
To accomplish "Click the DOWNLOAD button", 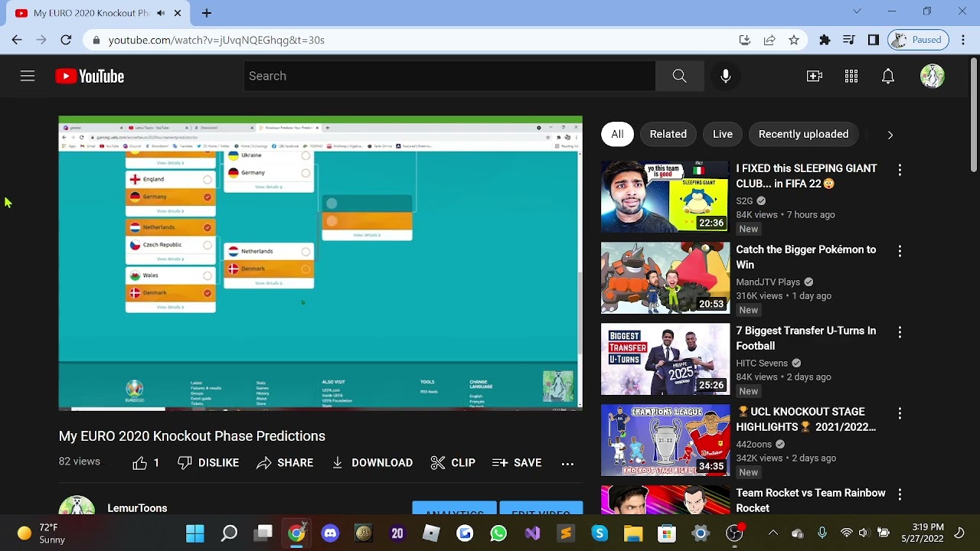I will click(x=372, y=463).
